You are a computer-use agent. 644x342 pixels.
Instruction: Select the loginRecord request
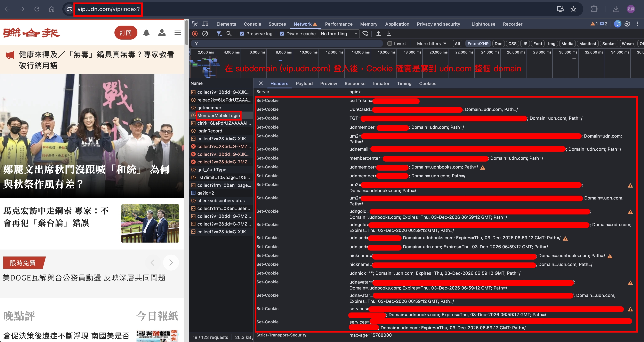coord(209,131)
